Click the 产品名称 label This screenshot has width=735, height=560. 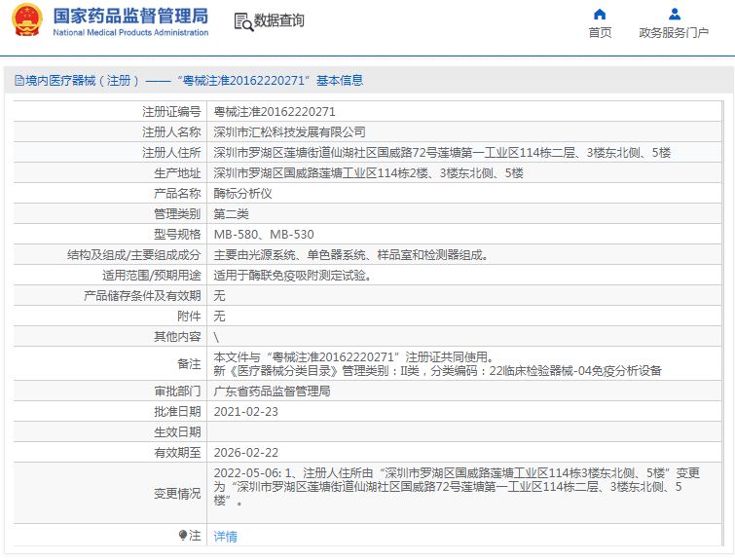(x=177, y=193)
